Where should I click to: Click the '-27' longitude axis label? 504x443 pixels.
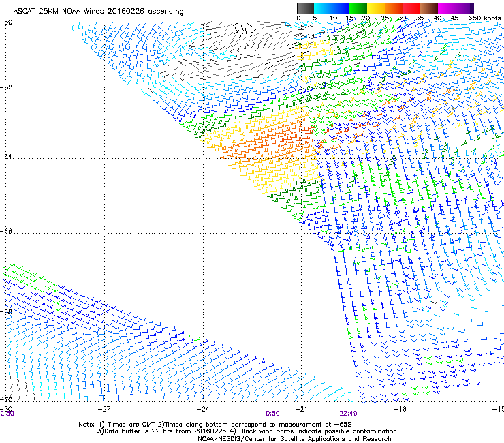[104, 409]
